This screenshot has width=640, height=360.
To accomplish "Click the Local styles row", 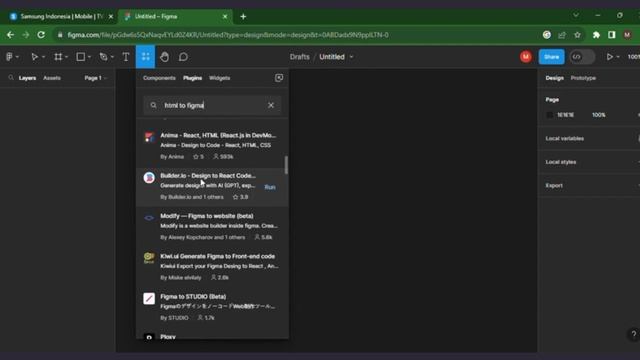I will click(x=589, y=162).
